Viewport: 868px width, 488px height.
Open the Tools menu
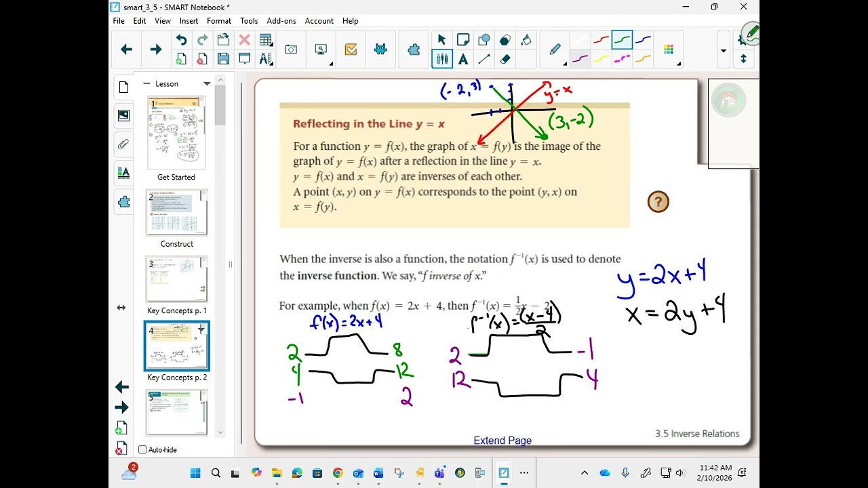[x=249, y=21]
